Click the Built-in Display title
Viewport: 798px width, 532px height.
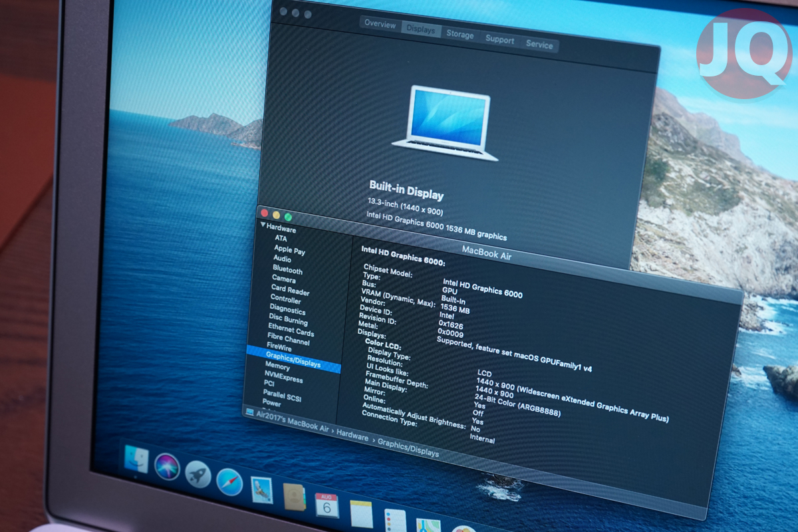coord(406,190)
